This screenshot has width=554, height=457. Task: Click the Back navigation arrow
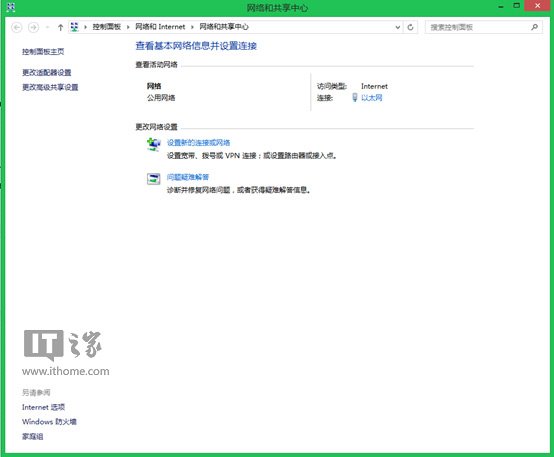tap(17, 27)
